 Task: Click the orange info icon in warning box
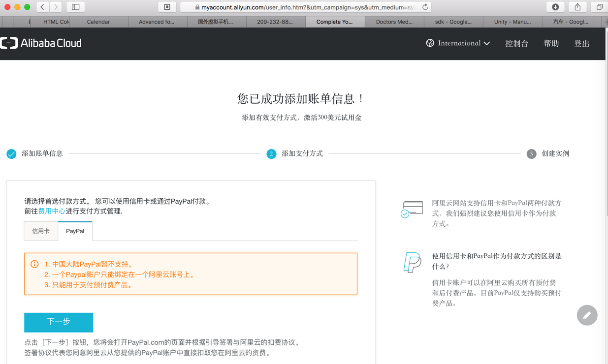click(x=34, y=264)
